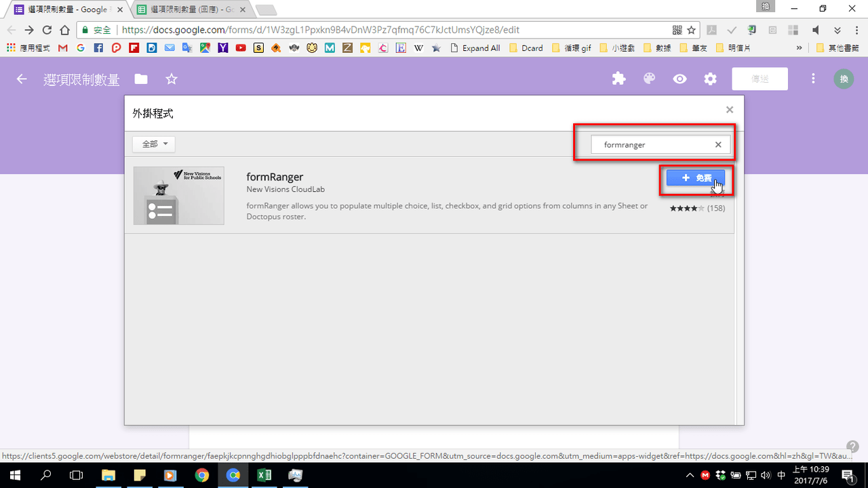
Task: Open the YouTube bookmark
Action: tap(240, 48)
